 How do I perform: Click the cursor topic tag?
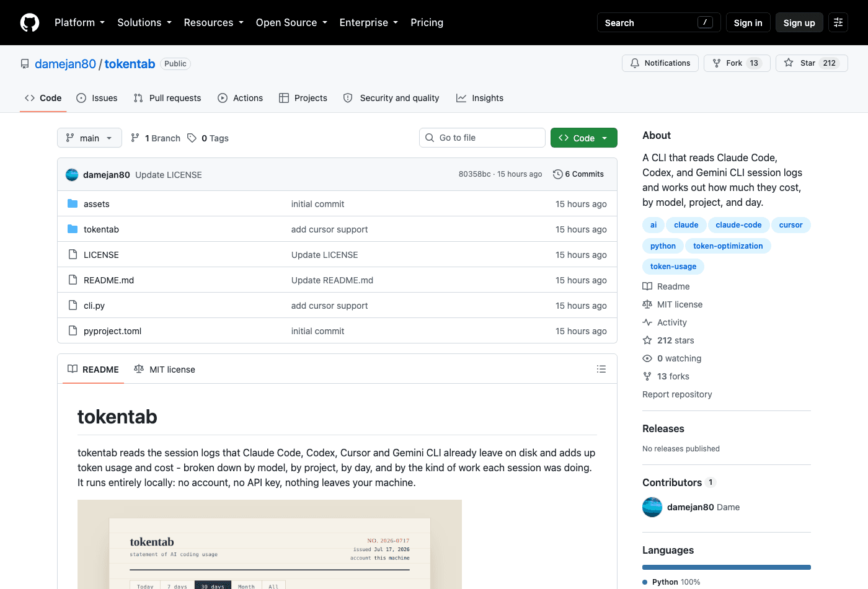pos(791,225)
